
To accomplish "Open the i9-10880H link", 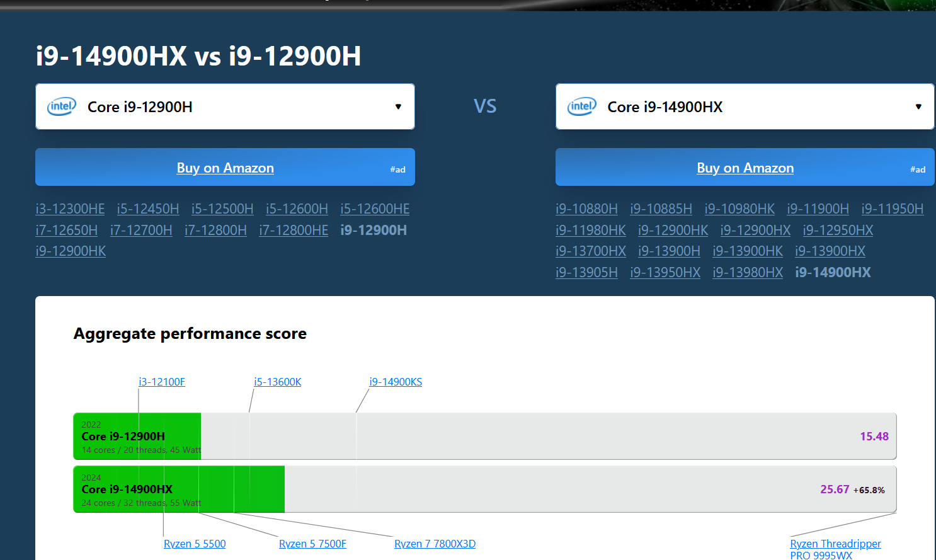I will pos(586,209).
